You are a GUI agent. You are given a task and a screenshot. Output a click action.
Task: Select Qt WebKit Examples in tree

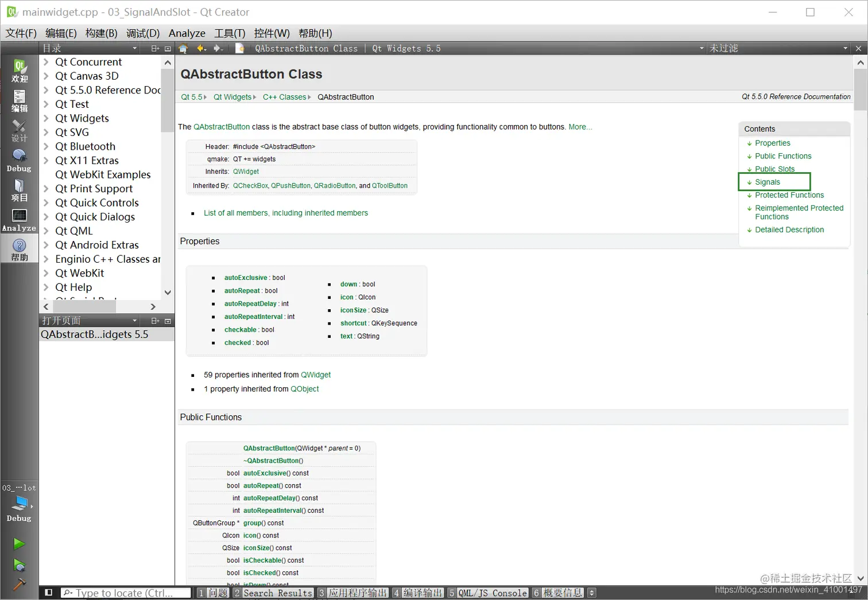pyautogui.click(x=103, y=174)
